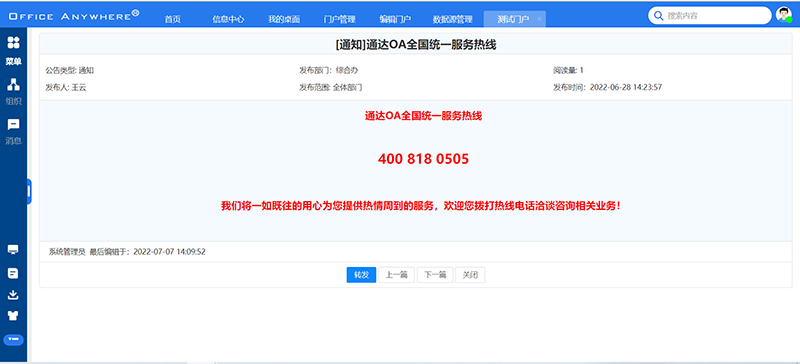Switch to the 信息中心 tab
Viewport: 800px width, 364px height.
228,19
